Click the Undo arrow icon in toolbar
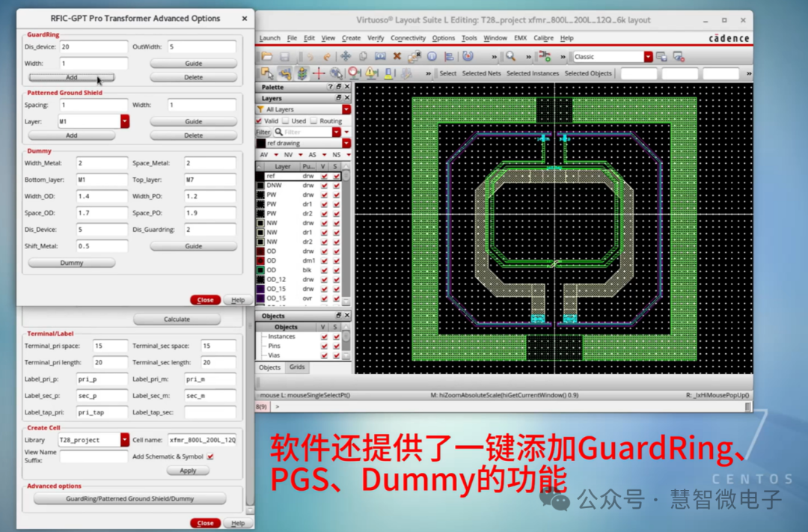This screenshot has width=808, height=532. point(310,56)
